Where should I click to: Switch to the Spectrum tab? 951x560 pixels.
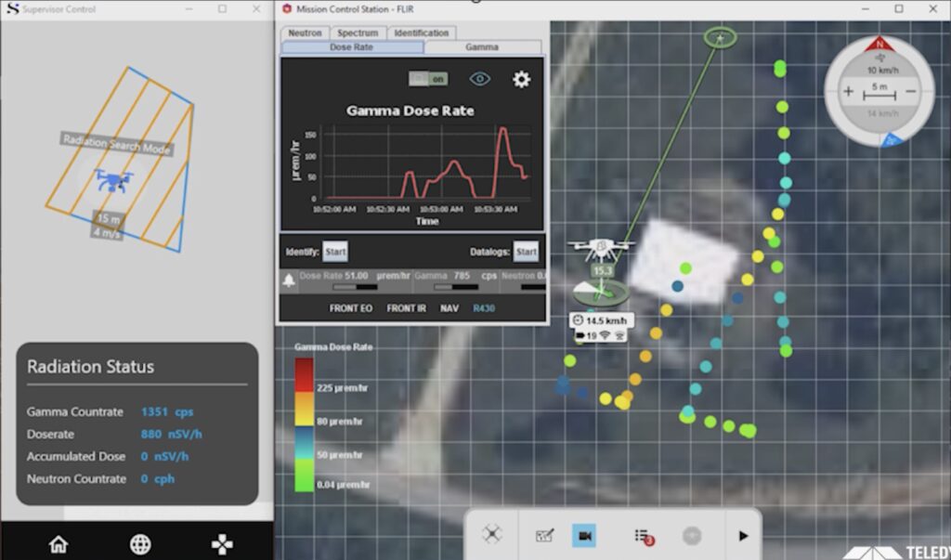pyautogui.click(x=358, y=33)
